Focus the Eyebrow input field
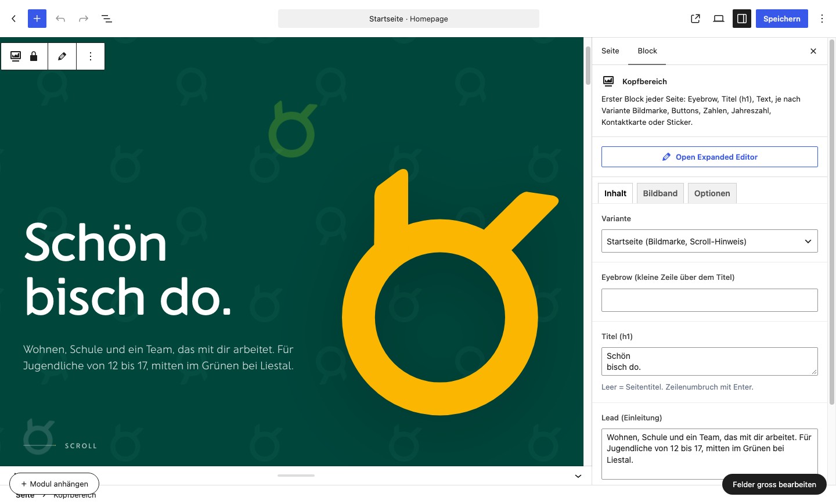This screenshot has width=836, height=504. [709, 300]
